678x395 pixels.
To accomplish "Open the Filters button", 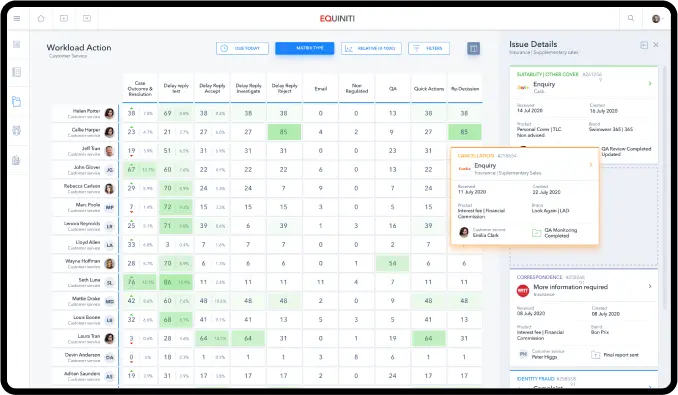I will pos(429,48).
